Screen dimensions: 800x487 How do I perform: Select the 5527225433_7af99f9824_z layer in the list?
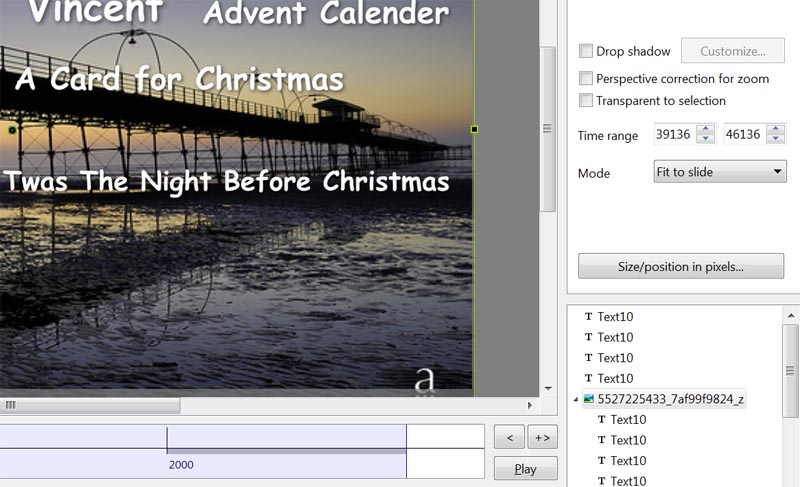click(670, 399)
